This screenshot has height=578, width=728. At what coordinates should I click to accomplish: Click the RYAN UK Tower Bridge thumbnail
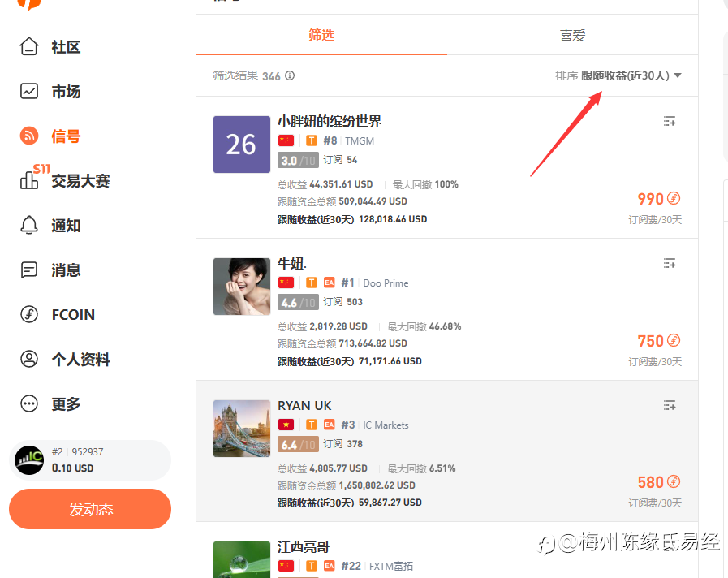click(241, 429)
